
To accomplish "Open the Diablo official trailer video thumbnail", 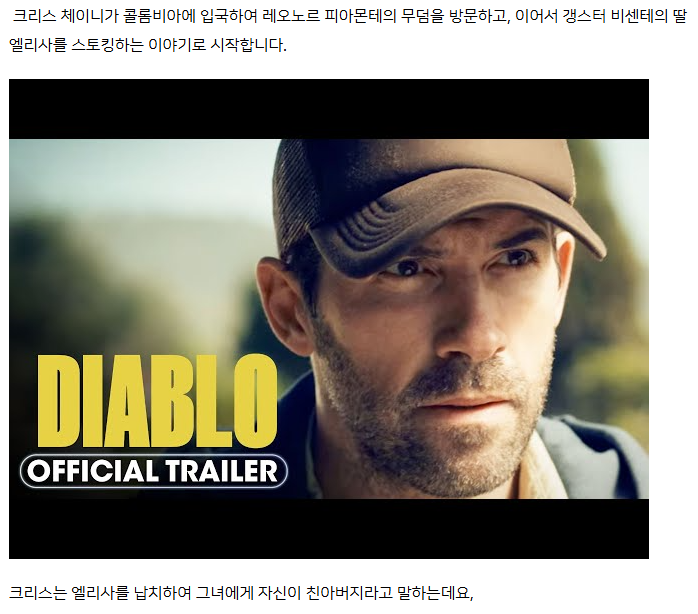I will pyautogui.click(x=329, y=319).
